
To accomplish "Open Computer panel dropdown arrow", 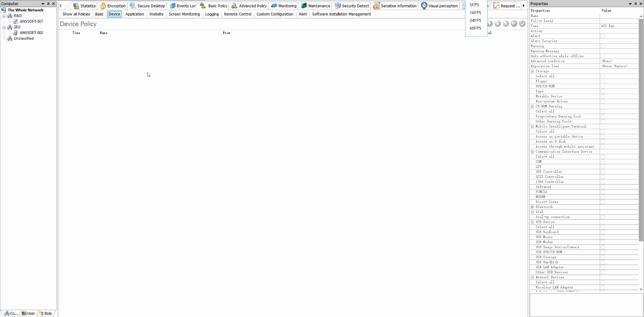I will pos(43,4).
